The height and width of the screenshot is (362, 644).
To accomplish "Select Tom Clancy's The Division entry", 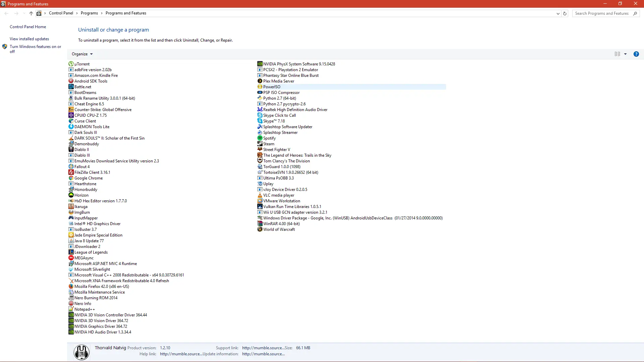I will tap(283, 161).
